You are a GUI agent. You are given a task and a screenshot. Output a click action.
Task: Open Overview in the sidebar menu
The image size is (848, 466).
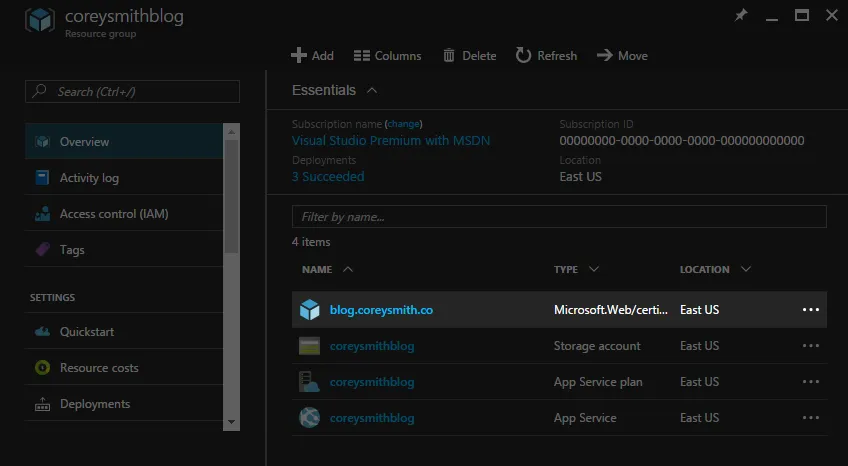[124, 142]
